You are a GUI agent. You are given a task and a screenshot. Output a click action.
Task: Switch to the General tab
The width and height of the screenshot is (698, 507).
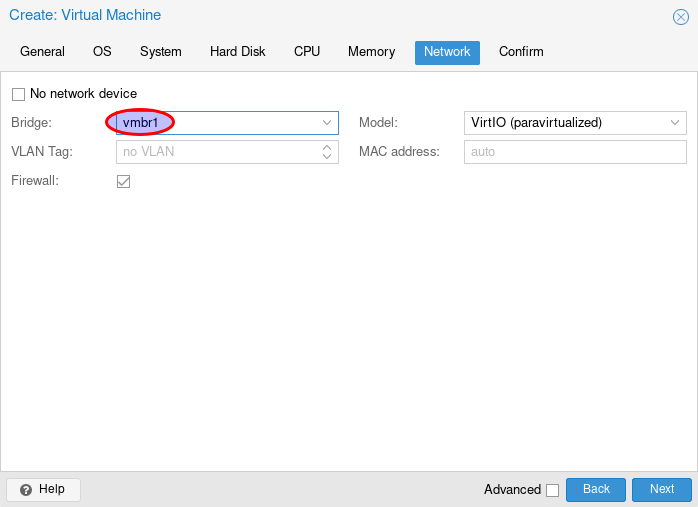click(42, 52)
